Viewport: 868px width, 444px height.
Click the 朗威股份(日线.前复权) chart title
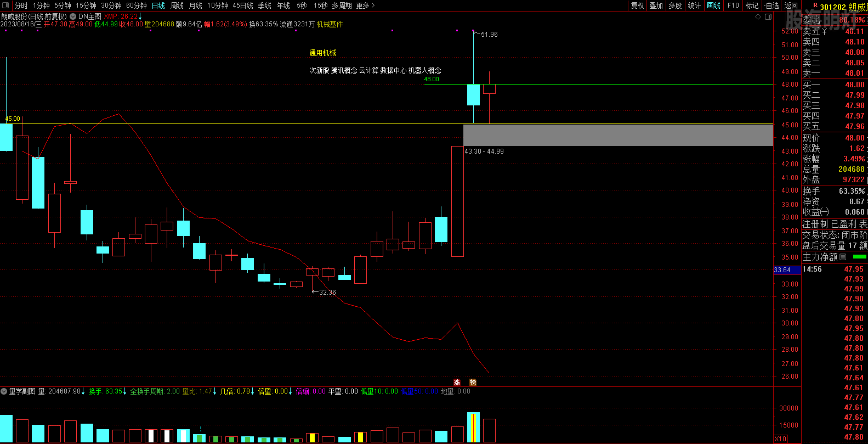[x=34, y=16]
